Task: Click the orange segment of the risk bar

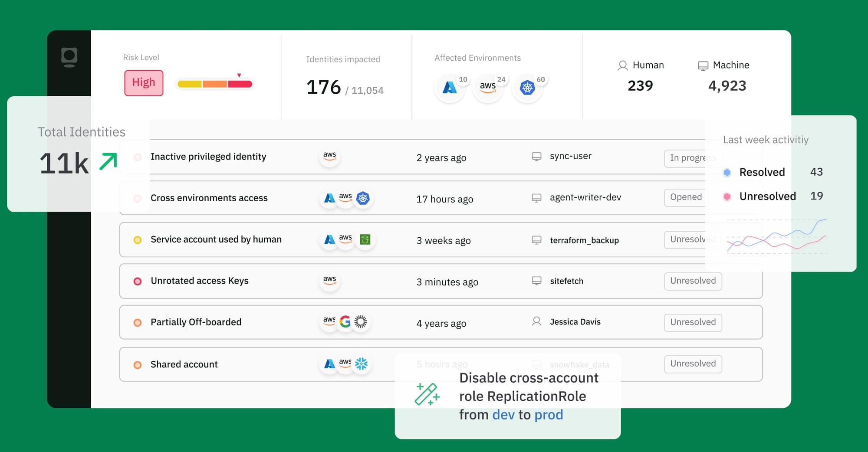Action: pyautogui.click(x=215, y=84)
